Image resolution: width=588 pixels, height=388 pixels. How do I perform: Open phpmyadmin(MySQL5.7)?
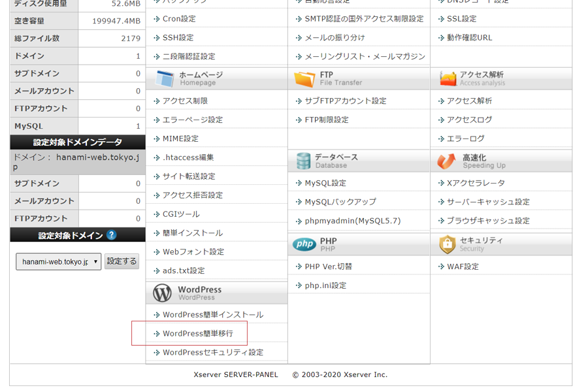[x=353, y=221]
